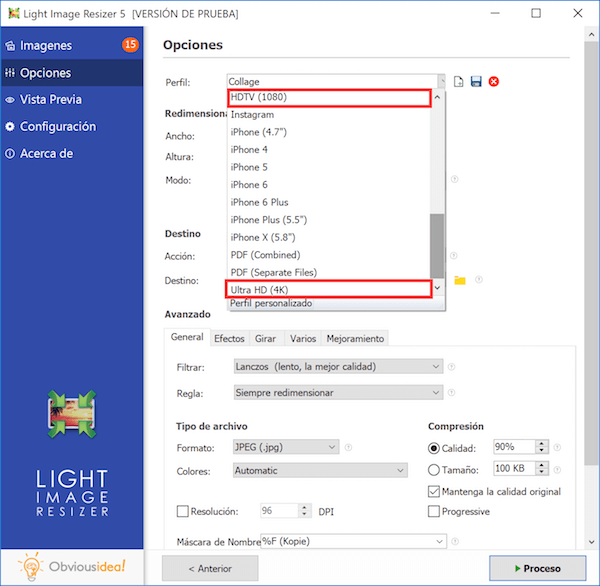Viewport: 600px width, 586px height.
Task: Enable the Progressive checkbox
Action: click(434, 511)
